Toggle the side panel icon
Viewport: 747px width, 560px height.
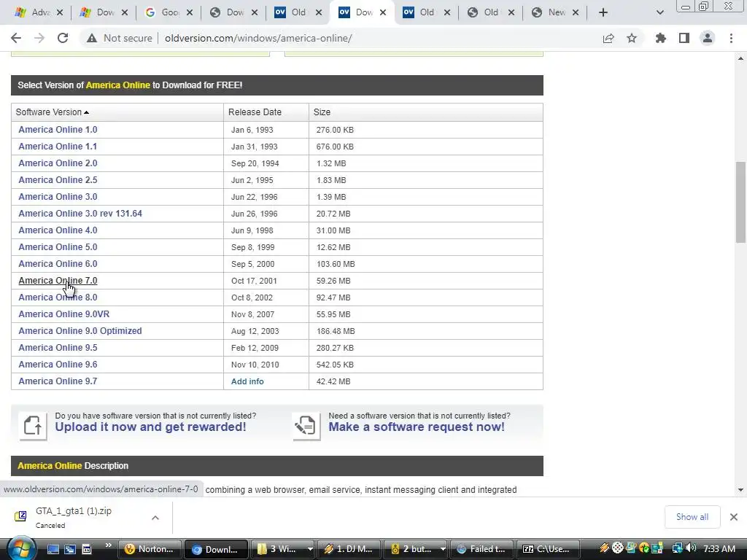(x=684, y=38)
